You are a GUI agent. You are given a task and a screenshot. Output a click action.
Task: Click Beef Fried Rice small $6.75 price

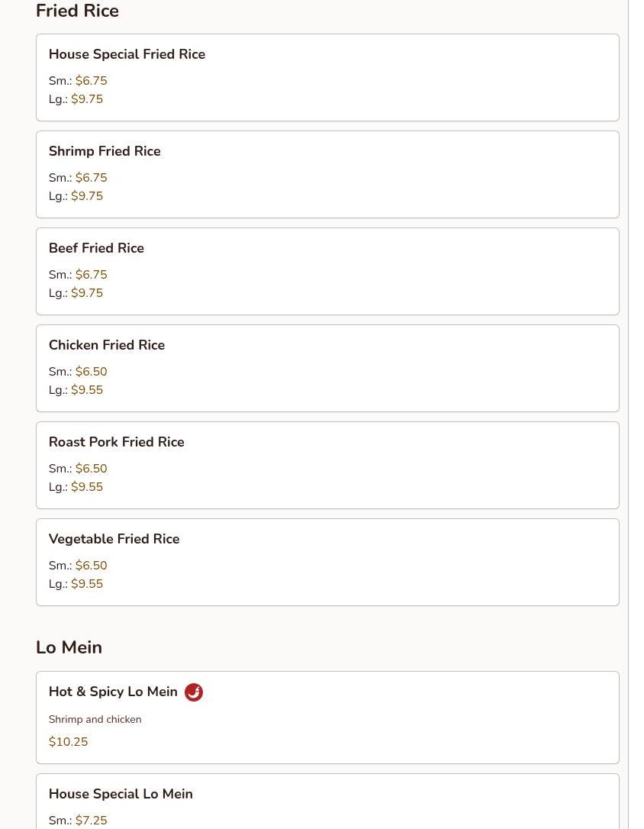click(x=91, y=275)
